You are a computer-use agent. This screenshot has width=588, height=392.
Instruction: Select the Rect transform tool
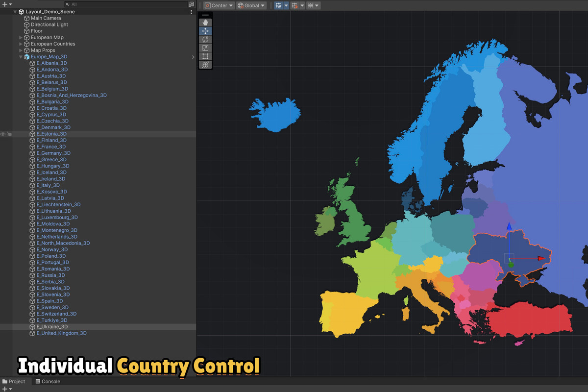point(205,56)
